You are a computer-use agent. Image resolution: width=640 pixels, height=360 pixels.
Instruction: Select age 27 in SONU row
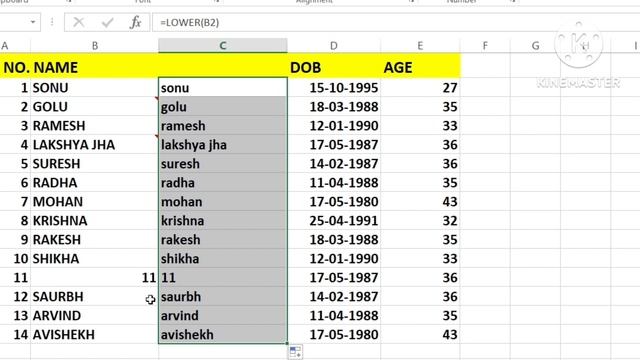click(420, 87)
